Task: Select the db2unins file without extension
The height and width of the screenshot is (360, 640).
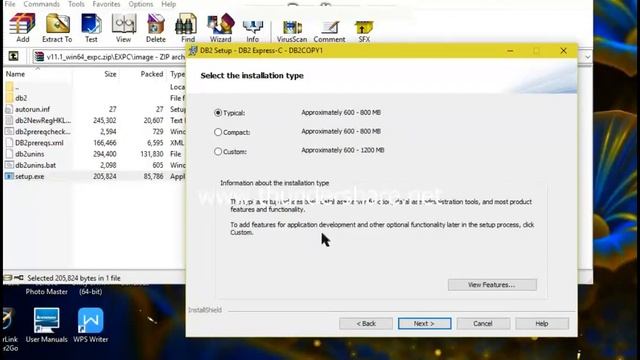Action: point(94,154)
